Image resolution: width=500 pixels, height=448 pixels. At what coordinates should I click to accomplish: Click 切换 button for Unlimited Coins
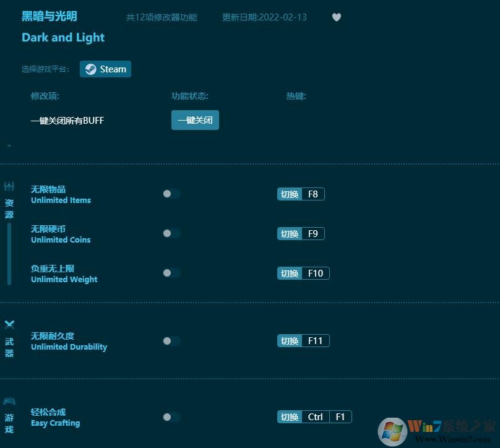[290, 234]
